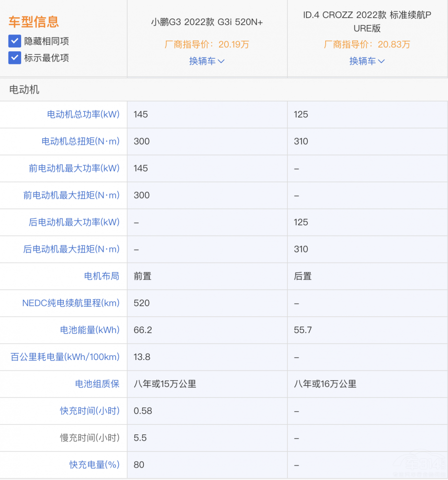Viewport: 448px width, 480px height.
Task: Open the 后电动机最大功率(kW) link
Action: [x=74, y=222]
